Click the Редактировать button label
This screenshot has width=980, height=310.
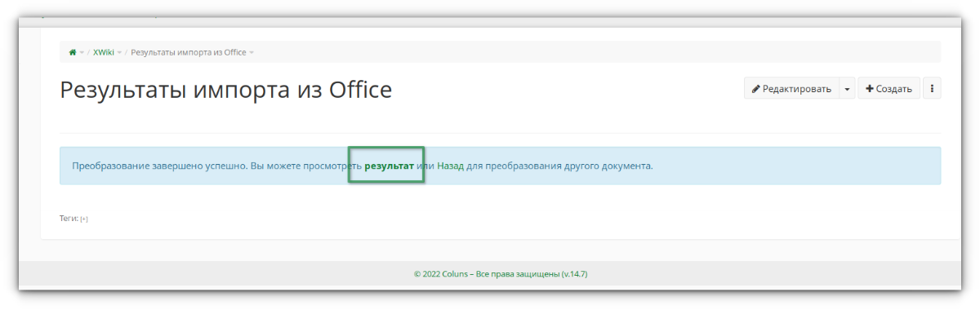[797, 89]
